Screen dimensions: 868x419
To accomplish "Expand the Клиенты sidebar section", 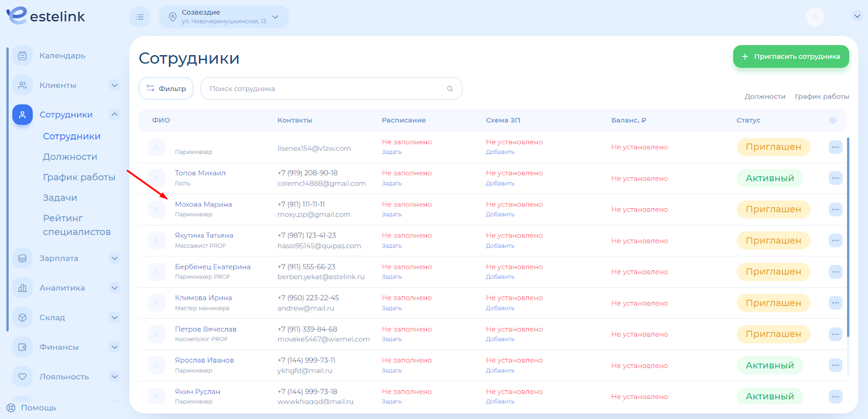I will (114, 85).
